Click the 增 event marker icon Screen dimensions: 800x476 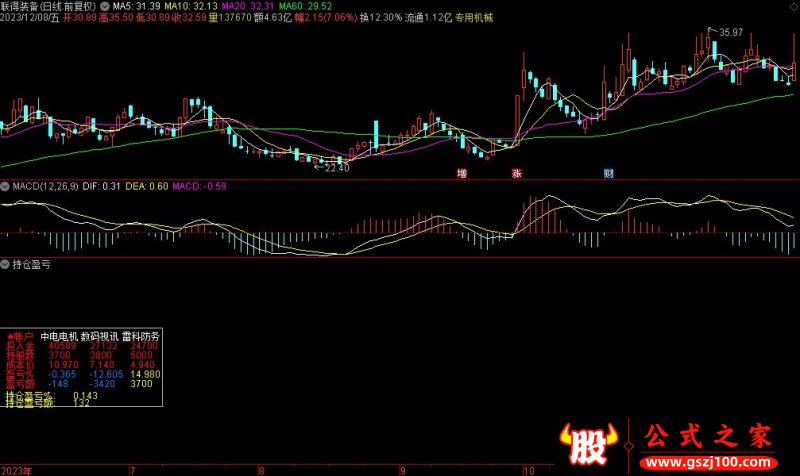pos(461,173)
